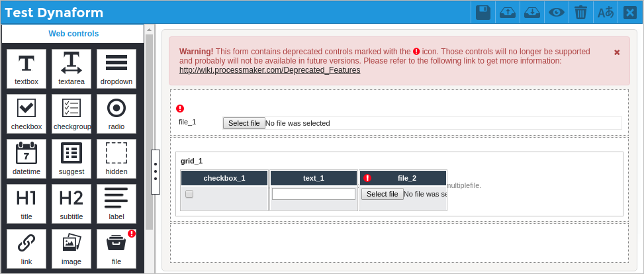Select the datetime control
644x274 pixels.
point(26,159)
